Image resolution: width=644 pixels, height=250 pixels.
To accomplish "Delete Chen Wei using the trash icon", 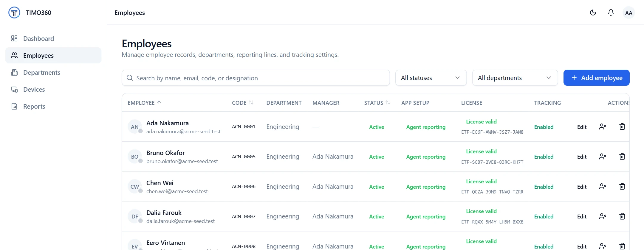I will [x=622, y=187].
